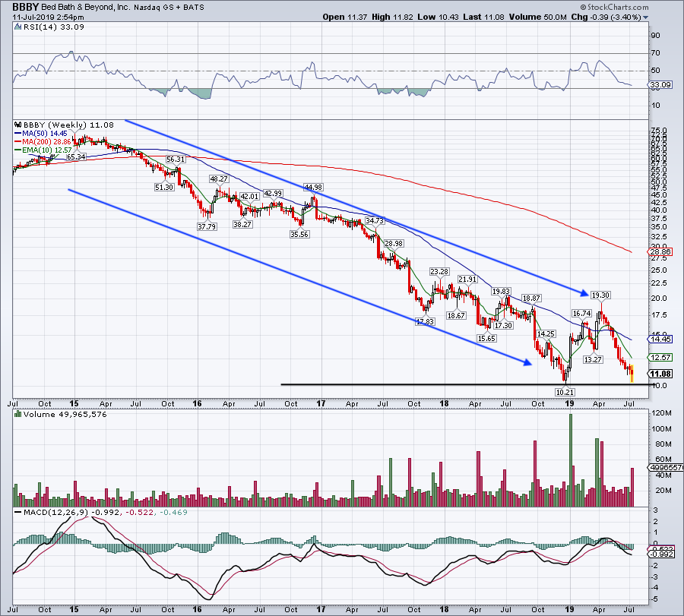Click the green 12.57 EMA tag on right axis
This screenshot has width=684, height=616.
click(x=660, y=357)
